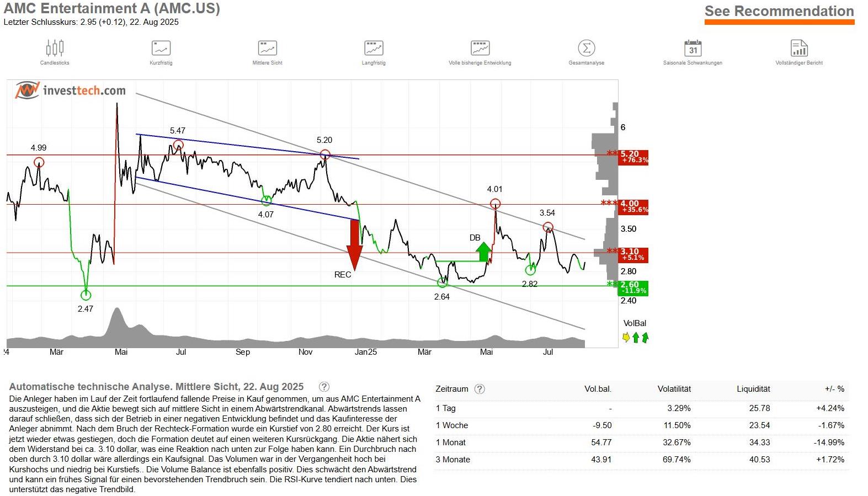
Task: Click the 69.74% volatility value
Action: [x=677, y=460]
